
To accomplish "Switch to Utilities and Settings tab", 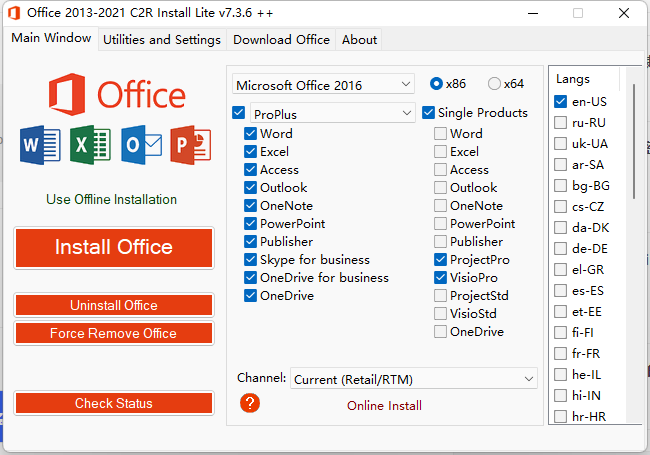I will [162, 40].
